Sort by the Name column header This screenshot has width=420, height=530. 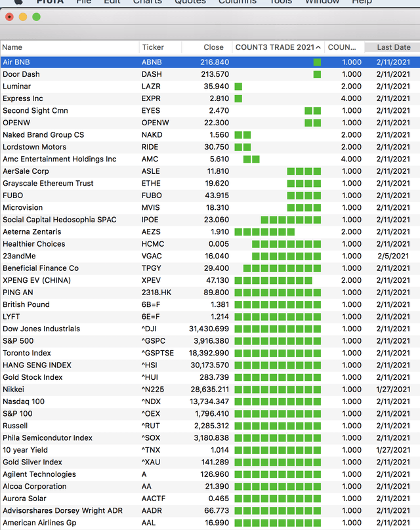pyautogui.click(x=12, y=47)
